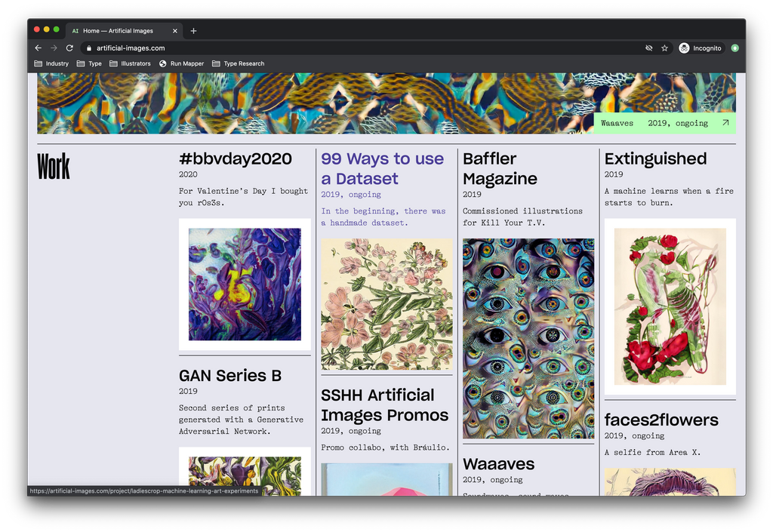The height and width of the screenshot is (532, 773).
Task: Open the Run Mapper bookmark
Action: [x=181, y=63]
